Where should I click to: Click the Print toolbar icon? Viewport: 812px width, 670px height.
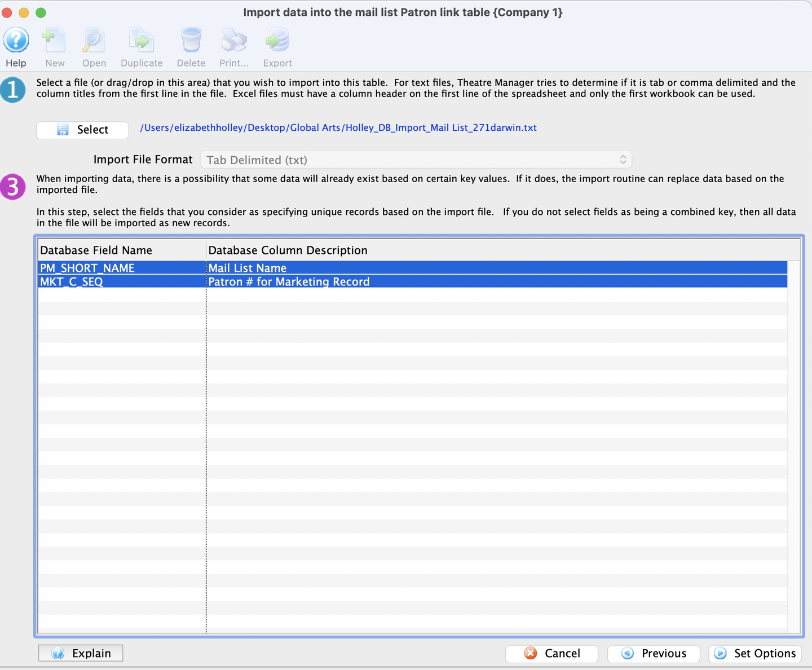pyautogui.click(x=233, y=41)
